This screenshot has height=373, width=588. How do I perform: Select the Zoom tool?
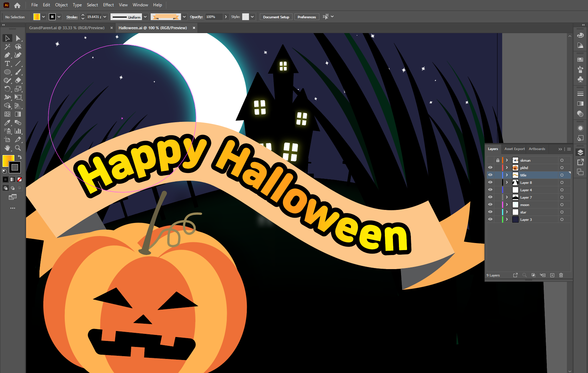tap(18, 148)
